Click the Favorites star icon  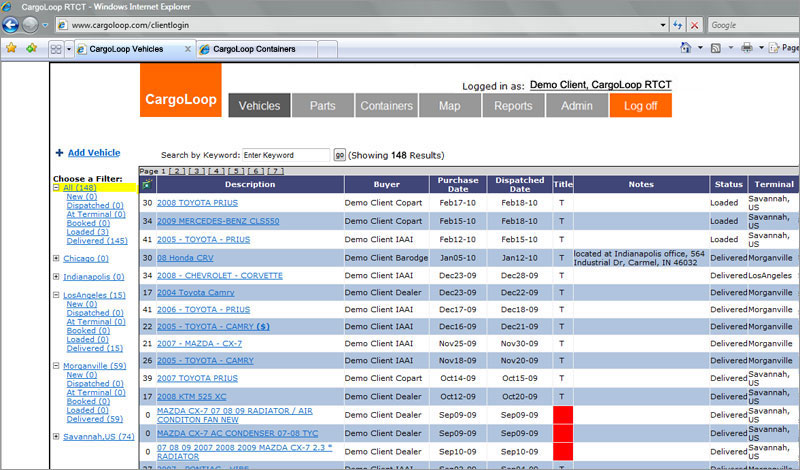(x=11, y=48)
